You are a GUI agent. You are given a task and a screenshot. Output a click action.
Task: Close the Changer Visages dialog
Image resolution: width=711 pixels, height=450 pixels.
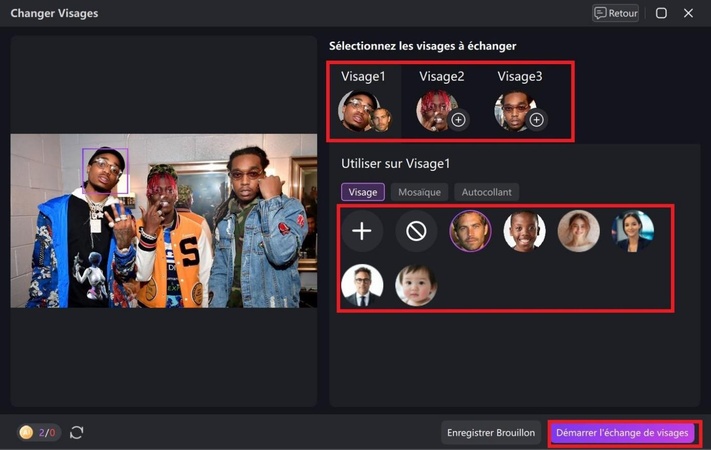(688, 13)
